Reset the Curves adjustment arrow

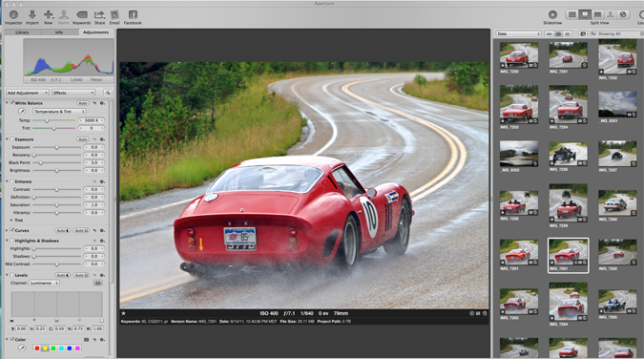[x=94, y=231]
